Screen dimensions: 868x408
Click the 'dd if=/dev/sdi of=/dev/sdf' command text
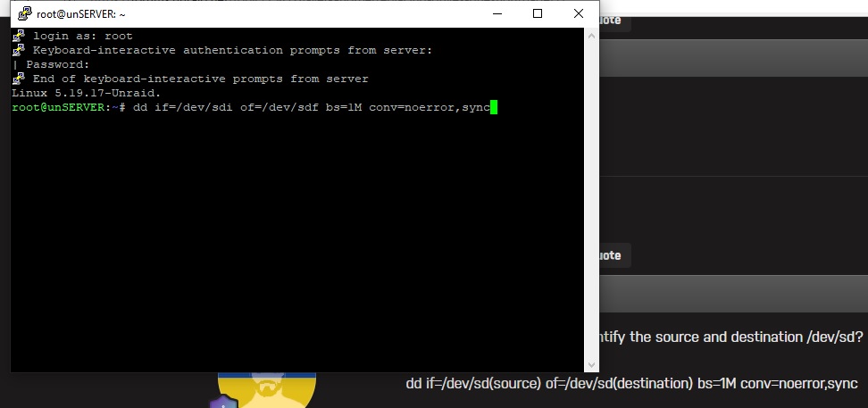[225, 107]
